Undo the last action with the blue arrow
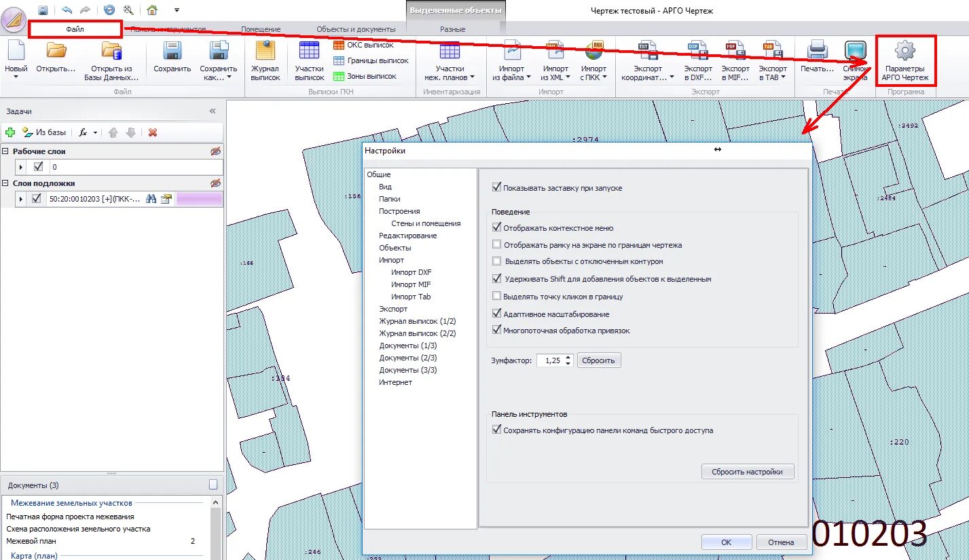969x560 pixels. [67, 10]
